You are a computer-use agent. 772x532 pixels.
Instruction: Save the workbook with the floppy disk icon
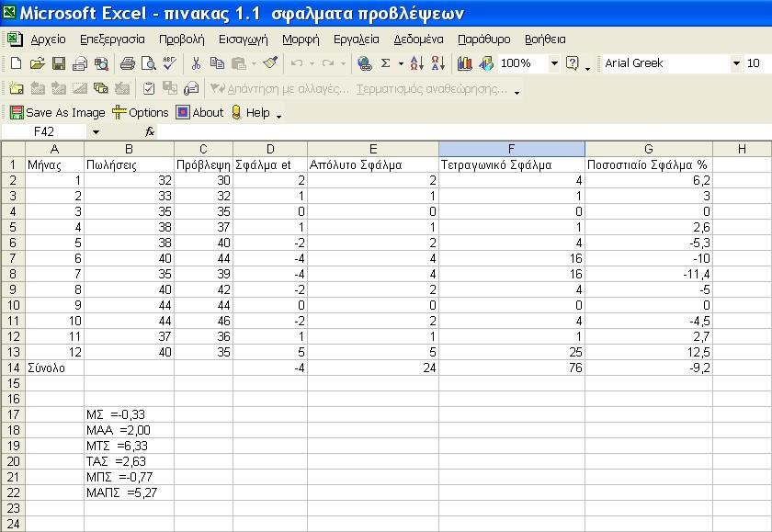coord(59,63)
